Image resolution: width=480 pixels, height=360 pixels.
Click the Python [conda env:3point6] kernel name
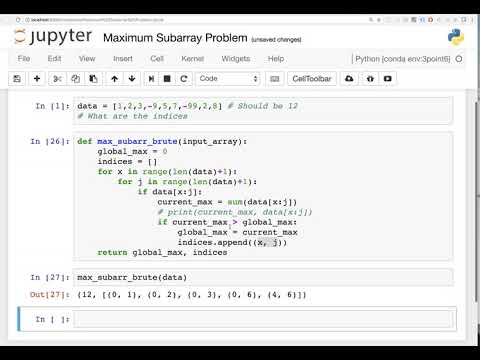(403, 59)
